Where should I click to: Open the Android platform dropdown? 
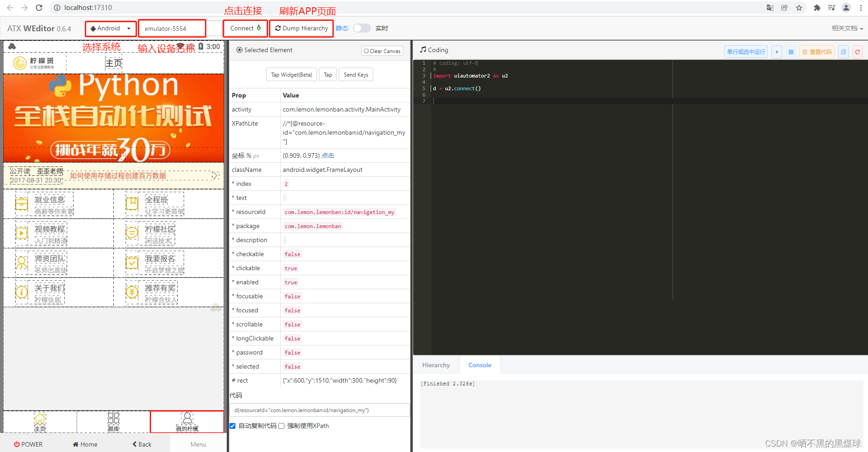111,28
